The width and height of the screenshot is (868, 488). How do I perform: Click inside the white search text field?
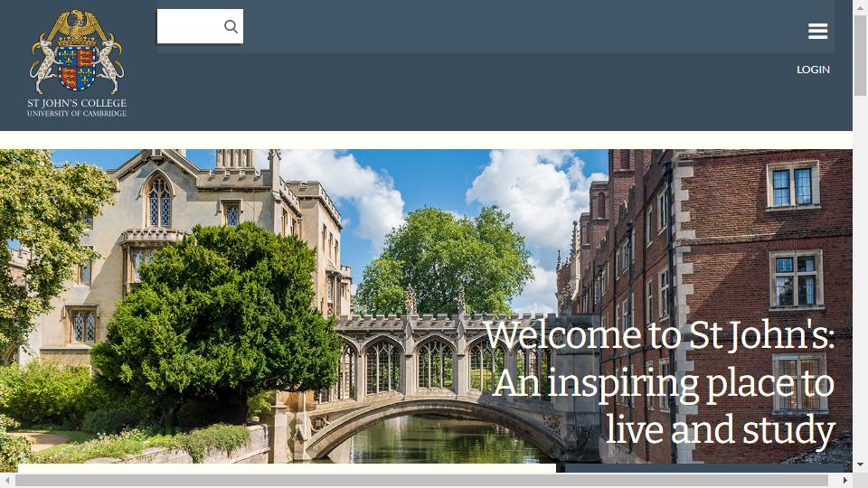click(x=191, y=26)
